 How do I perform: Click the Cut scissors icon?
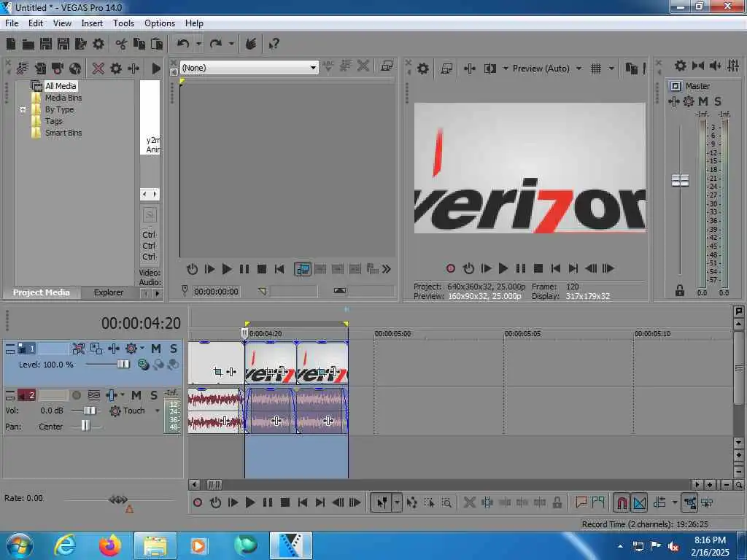122,44
